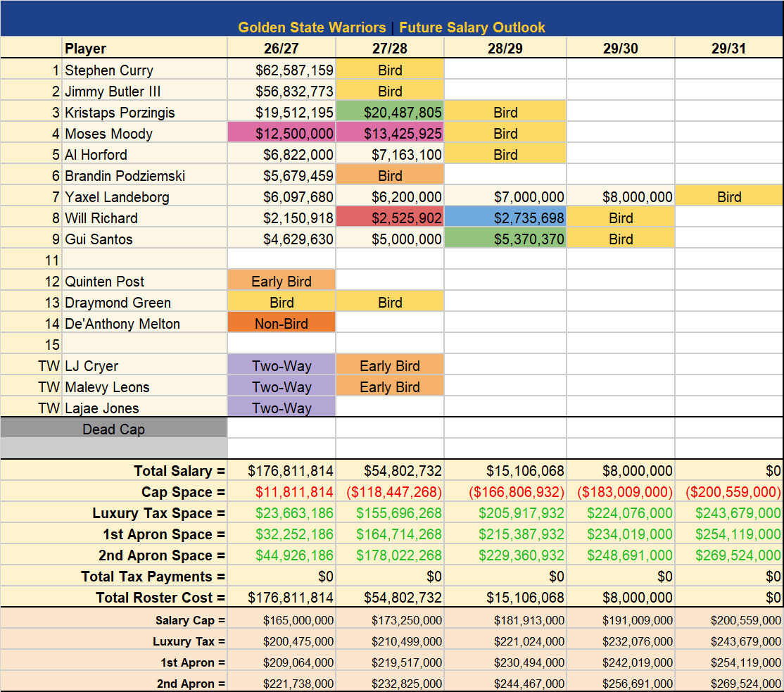This screenshot has width=784, height=692.
Task: Select the 27/28 season column header
Action: [389, 48]
